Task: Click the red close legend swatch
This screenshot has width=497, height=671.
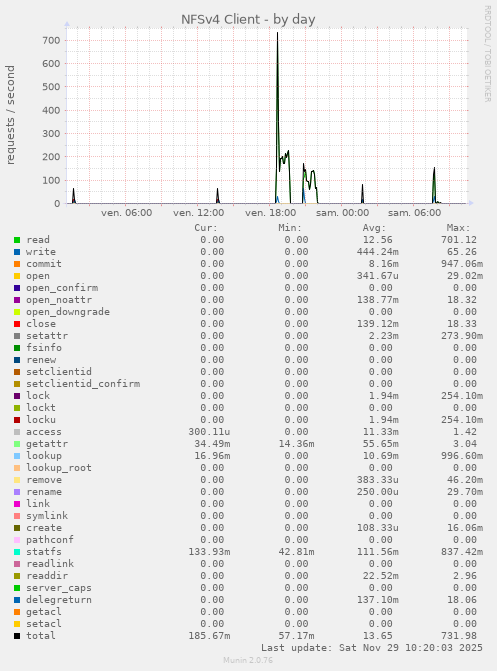Action: point(17,324)
